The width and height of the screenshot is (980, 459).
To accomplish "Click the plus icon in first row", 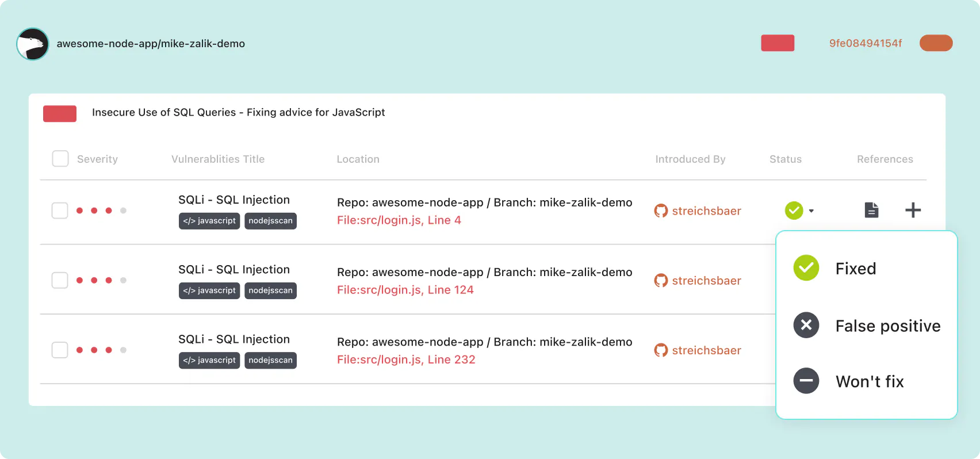I will (913, 210).
